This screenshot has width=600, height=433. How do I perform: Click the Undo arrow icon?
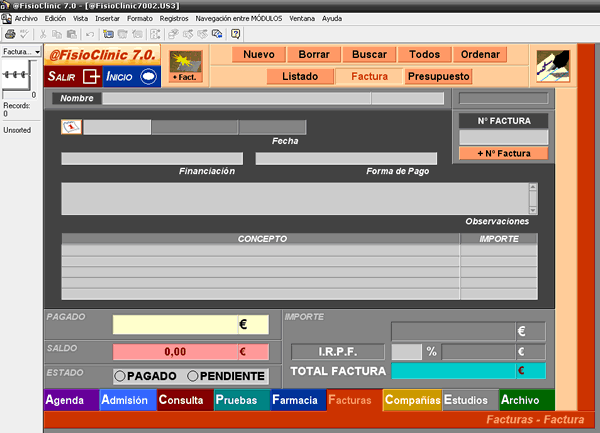(x=90, y=34)
